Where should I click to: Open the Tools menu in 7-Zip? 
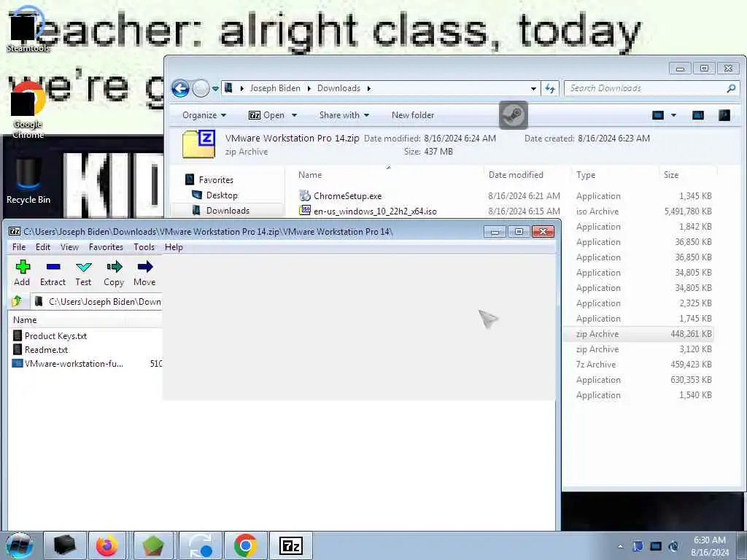pyautogui.click(x=144, y=246)
